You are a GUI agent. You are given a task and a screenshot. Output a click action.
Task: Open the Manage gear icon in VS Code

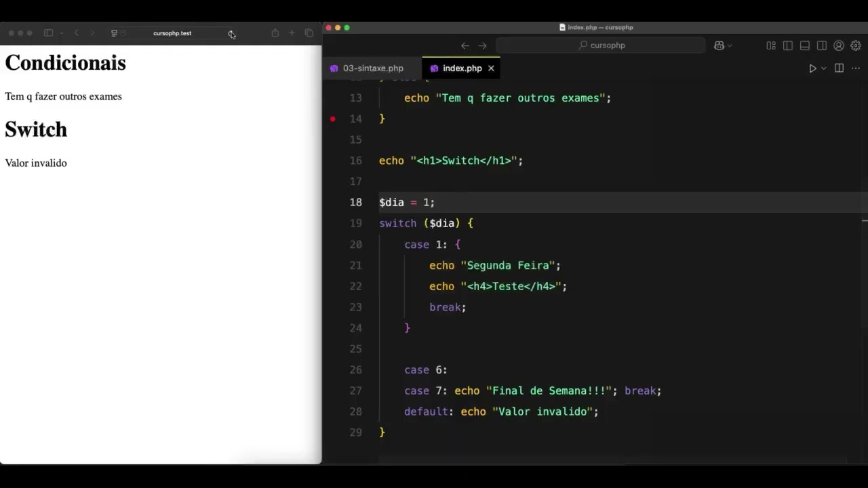pyautogui.click(x=856, y=45)
